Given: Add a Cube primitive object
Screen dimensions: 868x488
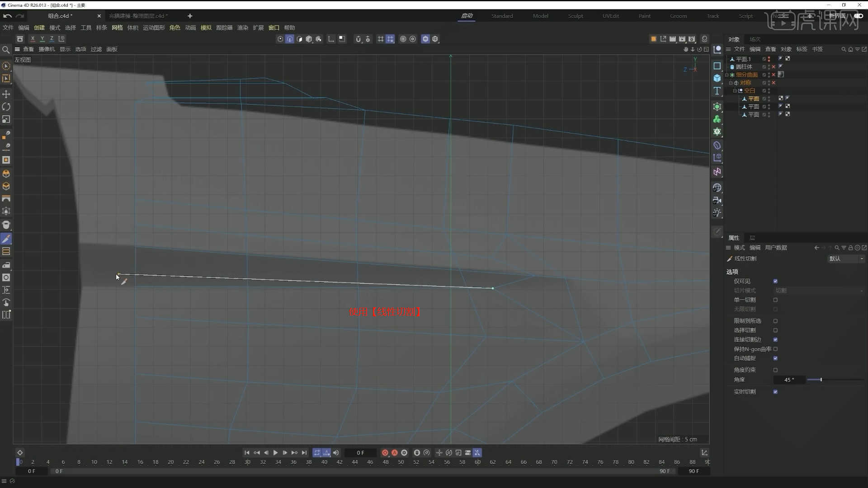Looking at the screenshot, I should [x=717, y=78].
